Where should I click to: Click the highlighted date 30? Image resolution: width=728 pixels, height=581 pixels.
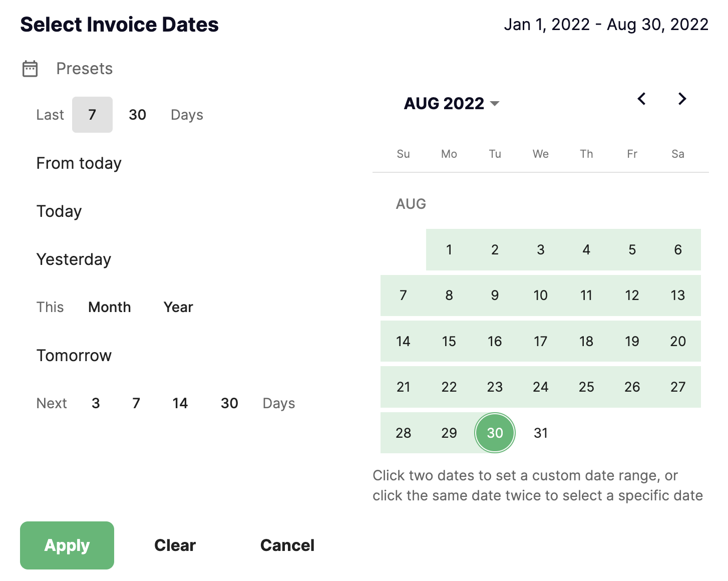tap(495, 433)
